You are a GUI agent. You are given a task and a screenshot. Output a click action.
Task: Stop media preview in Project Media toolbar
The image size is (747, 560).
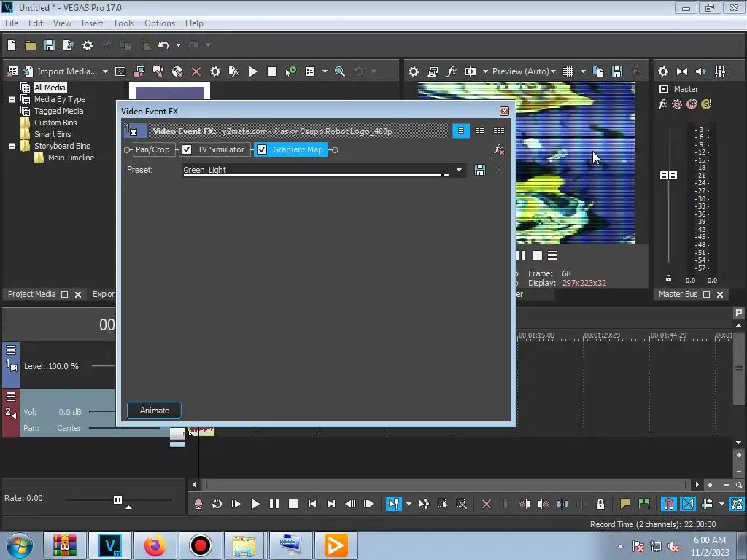[272, 71]
